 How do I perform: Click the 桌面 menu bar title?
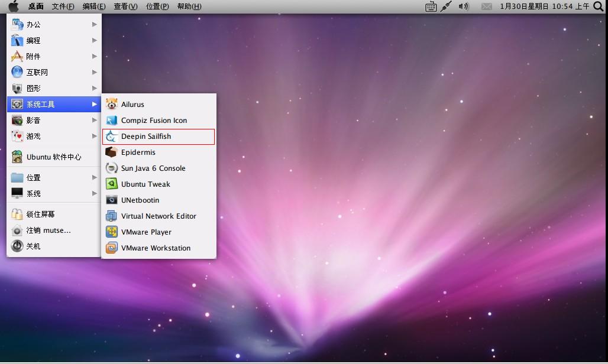[x=35, y=6]
